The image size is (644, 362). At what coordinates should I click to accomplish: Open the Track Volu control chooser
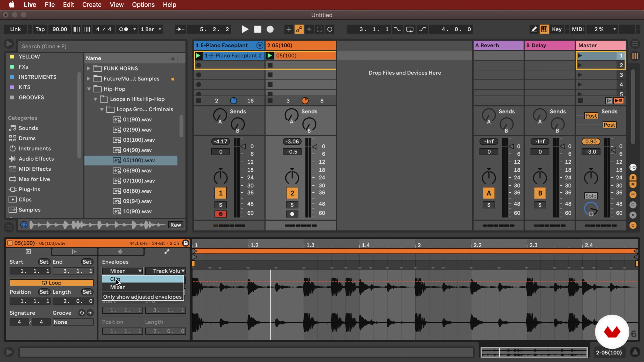click(166, 271)
